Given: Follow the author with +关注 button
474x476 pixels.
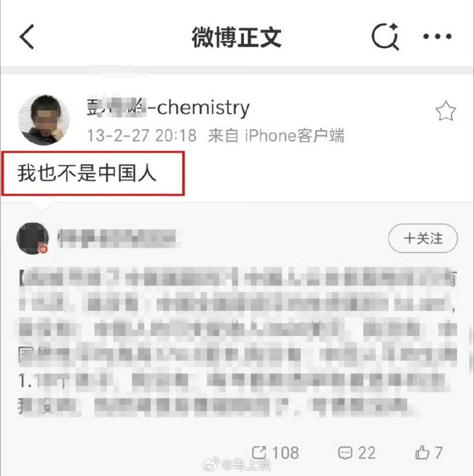Looking at the screenshot, I should pos(423,238).
